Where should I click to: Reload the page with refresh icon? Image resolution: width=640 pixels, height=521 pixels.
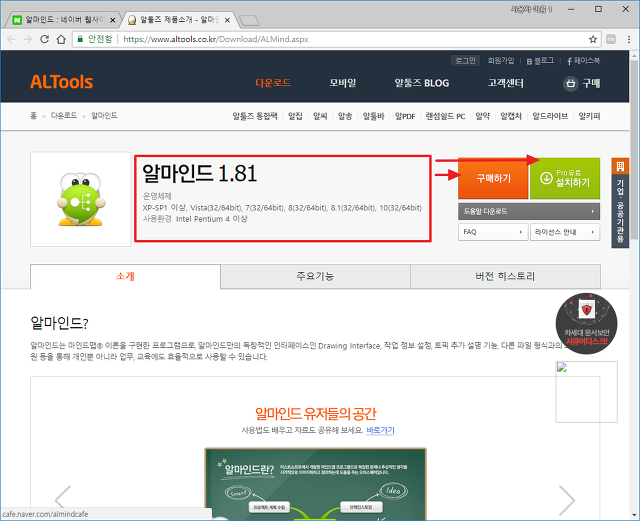point(44,39)
